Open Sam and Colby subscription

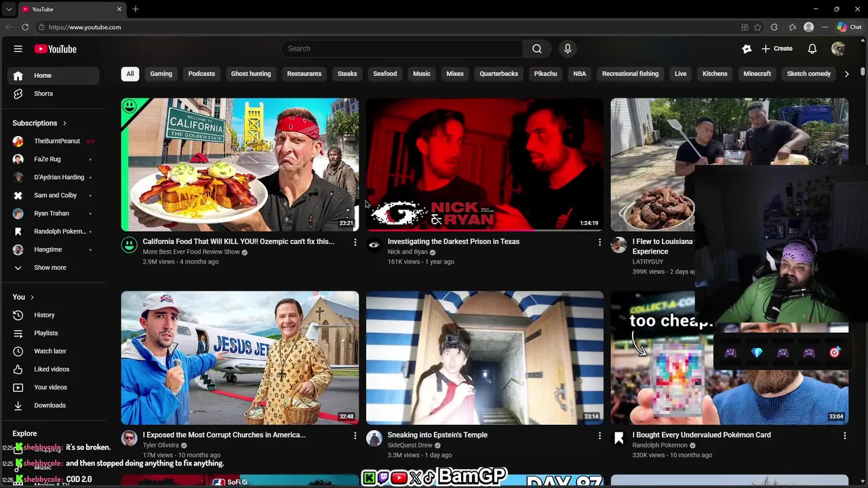pyautogui.click(x=53, y=195)
